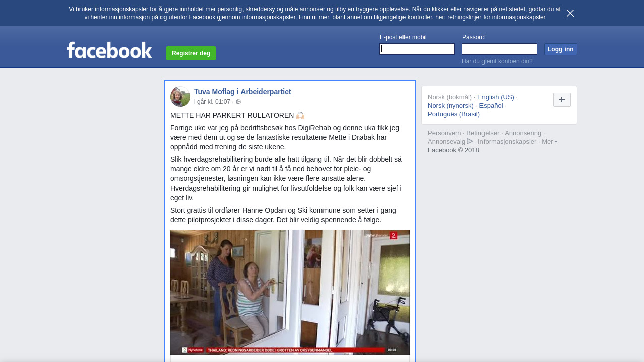The height and width of the screenshot is (362, 644).
Task: Click the Annonsevalg AdChoices icon
Action: point(470,141)
